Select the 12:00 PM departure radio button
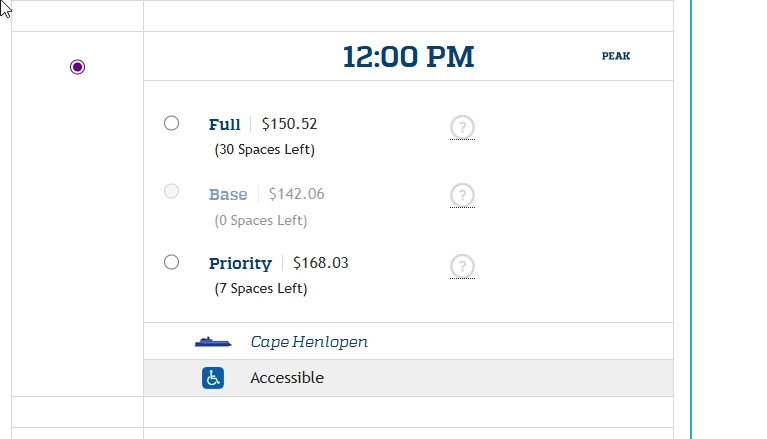This screenshot has width=767, height=439. pyautogui.click(x=78, y=67)
